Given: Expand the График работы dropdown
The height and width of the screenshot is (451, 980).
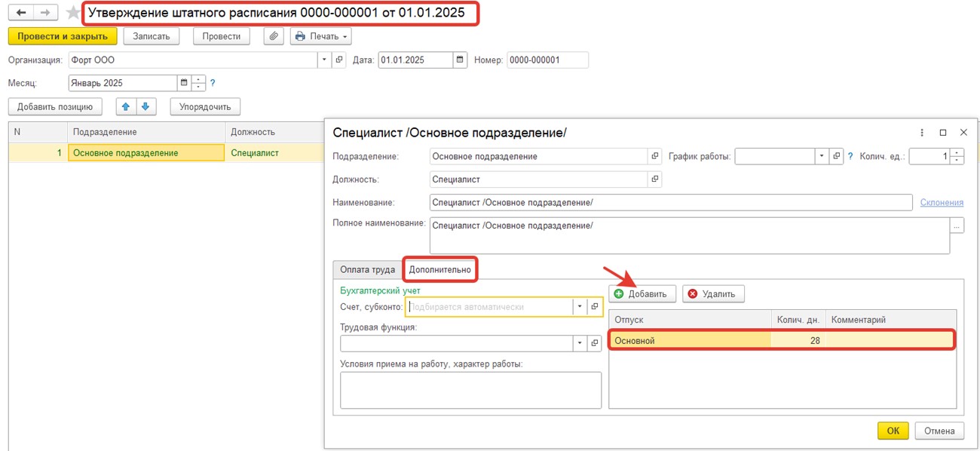Looking at the screenshot, I should 821,157.
